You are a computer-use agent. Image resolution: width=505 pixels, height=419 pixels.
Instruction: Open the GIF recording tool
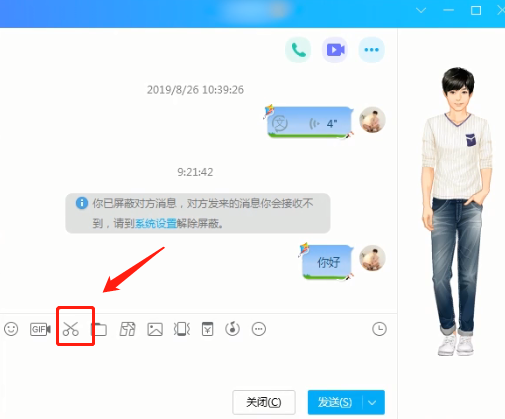tap(40, 329)
